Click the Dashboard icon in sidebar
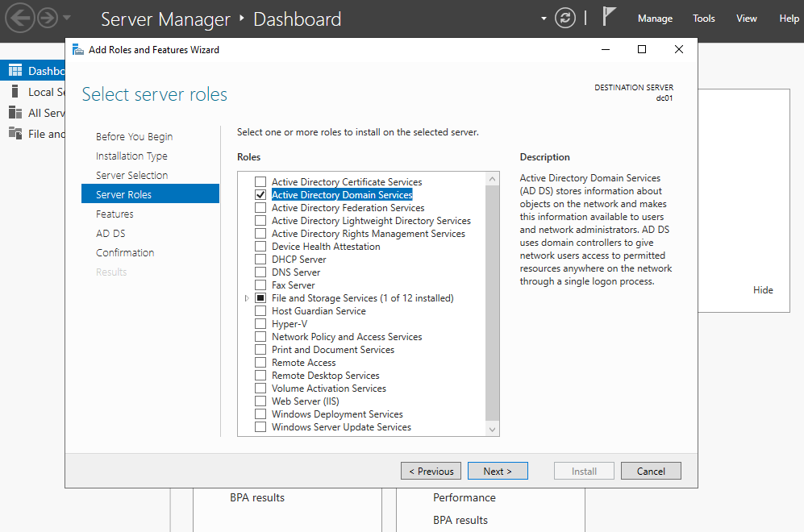The width and height of the screenshot is (804, 532). click(x=15, y=70)
